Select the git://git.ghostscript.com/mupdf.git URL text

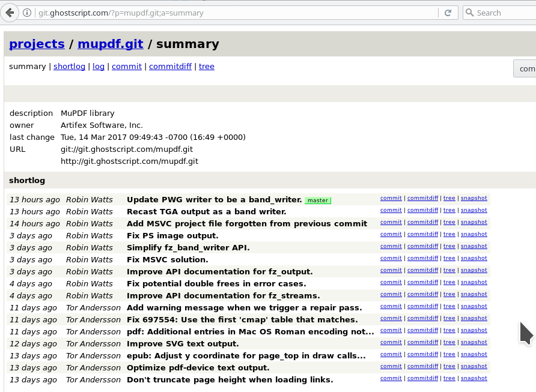127,149
